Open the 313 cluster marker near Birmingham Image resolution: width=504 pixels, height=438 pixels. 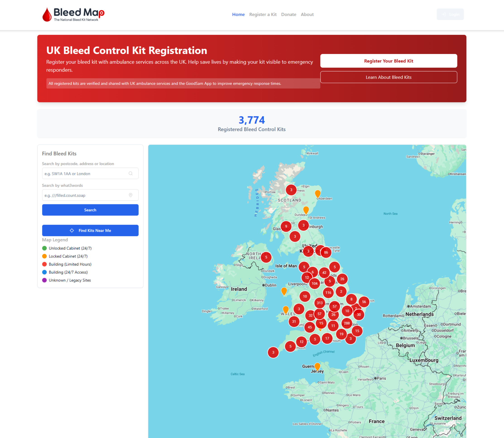coord(319,303)
